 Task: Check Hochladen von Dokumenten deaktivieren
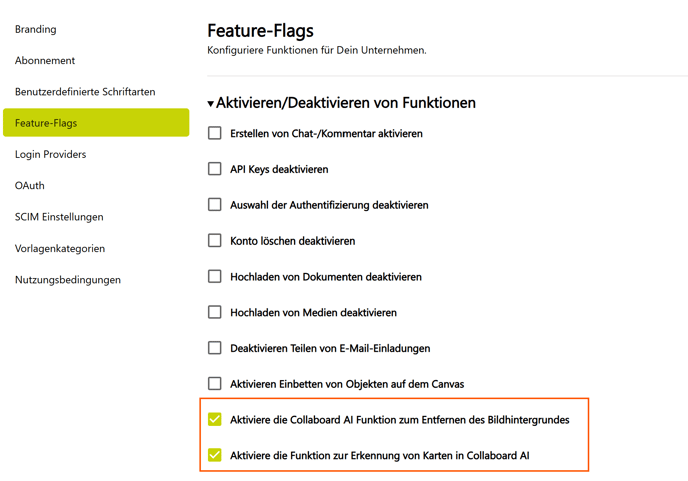(x=214, y=276)
